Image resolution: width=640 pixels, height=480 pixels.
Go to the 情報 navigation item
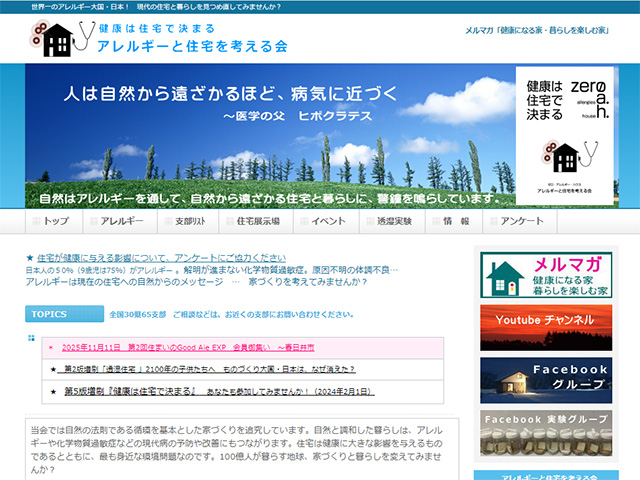tap(455, 221)
